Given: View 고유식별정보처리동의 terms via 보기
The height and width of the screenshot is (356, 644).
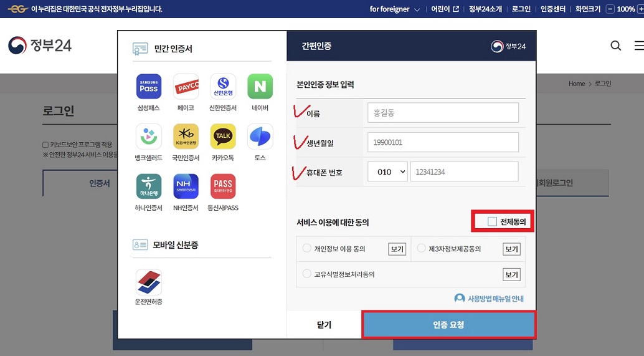Looking at the screenshot, I should (x=512, y=274).
